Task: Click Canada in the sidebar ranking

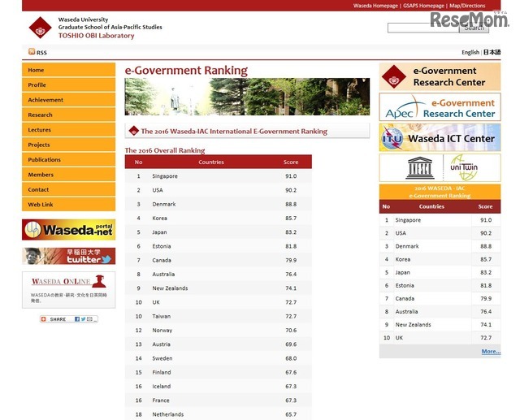Action: [x=405, y=298]
